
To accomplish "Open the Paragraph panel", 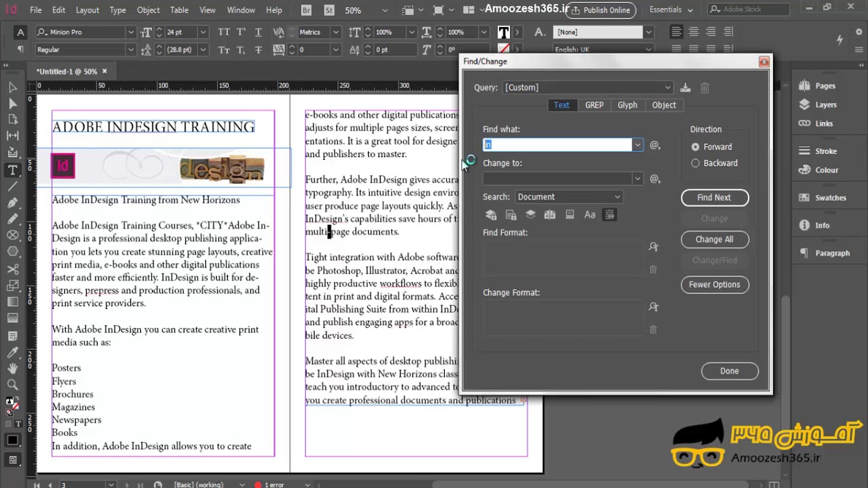I will (825, 253).
